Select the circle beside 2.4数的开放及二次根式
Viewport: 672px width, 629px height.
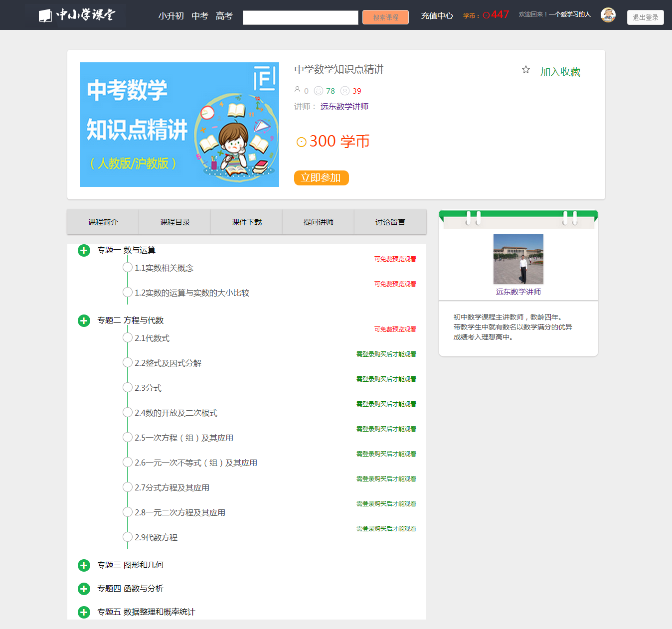point(128,413)
